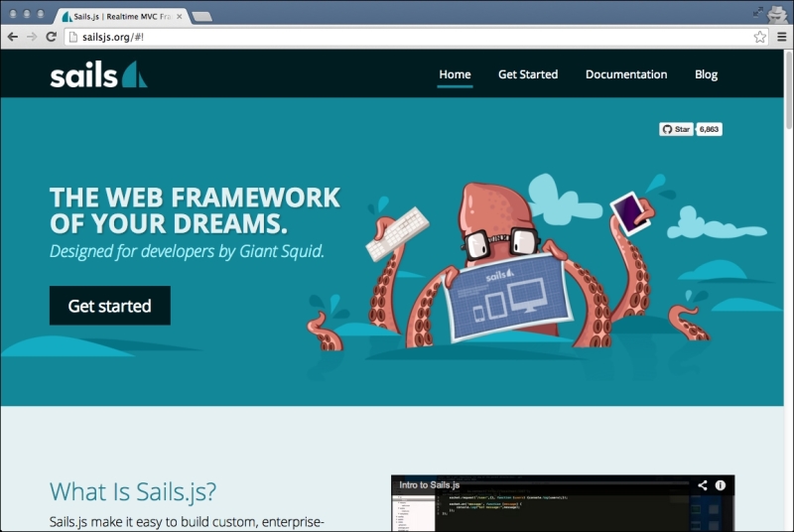
Task: Play the Intro to Sails.js video
Action: click(x=563, y=503)
